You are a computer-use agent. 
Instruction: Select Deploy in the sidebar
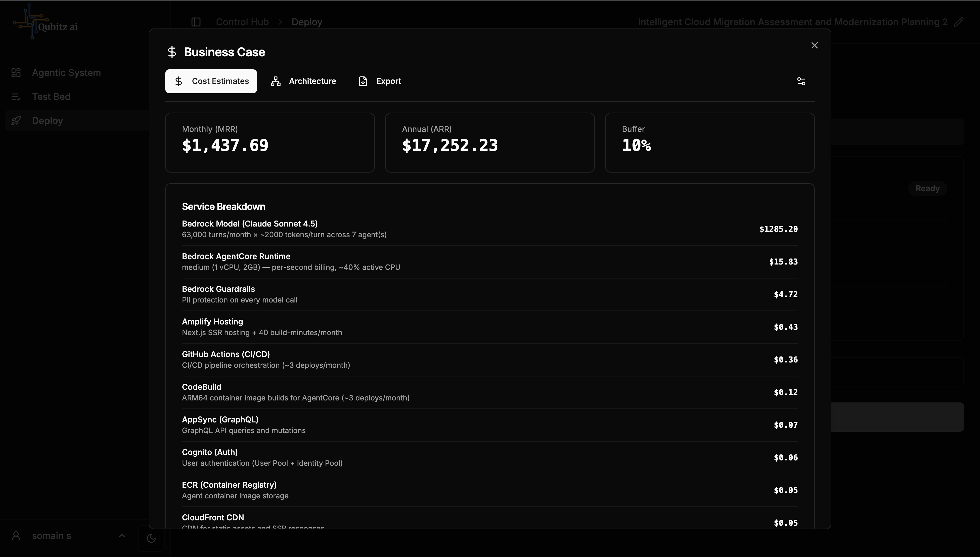click(x=47, y=121)
